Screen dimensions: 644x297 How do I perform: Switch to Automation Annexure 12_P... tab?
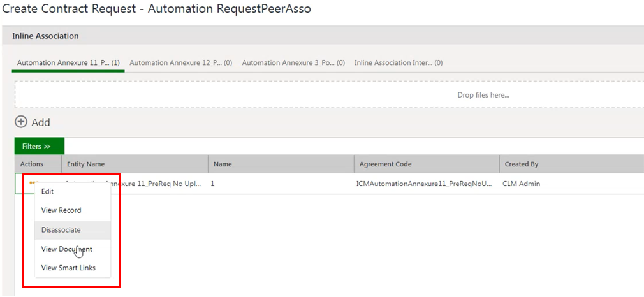click(180, 63)
